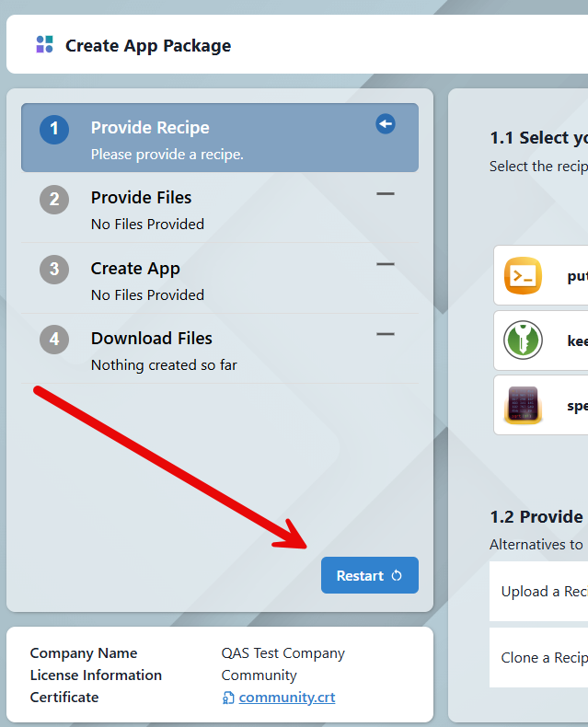Screen dimensions: 588x727
Task: Choose the Upload a Recipe option
Action: click(543, 592)
